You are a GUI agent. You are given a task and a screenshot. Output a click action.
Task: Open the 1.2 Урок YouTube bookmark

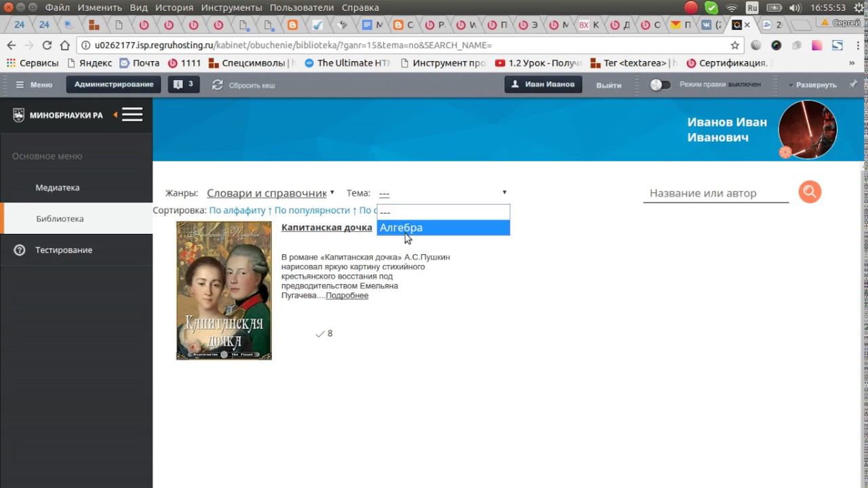(538, 63)
